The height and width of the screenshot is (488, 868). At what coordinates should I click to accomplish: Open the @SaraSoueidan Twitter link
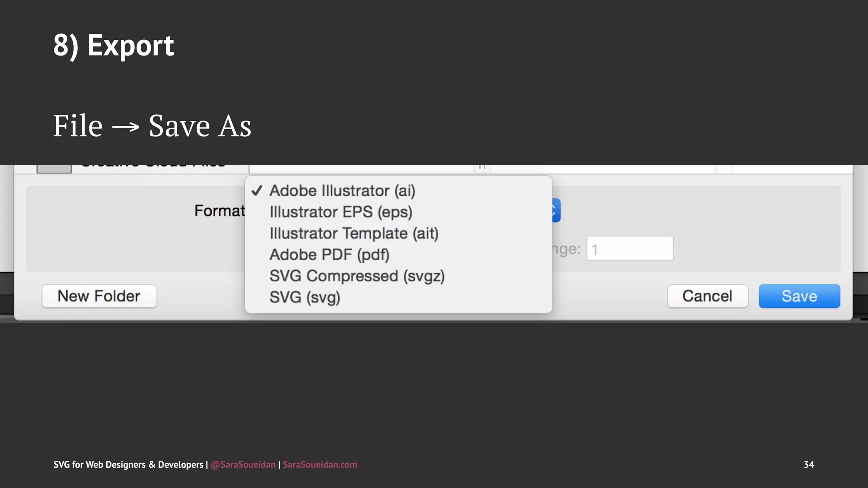coord(243,465)
